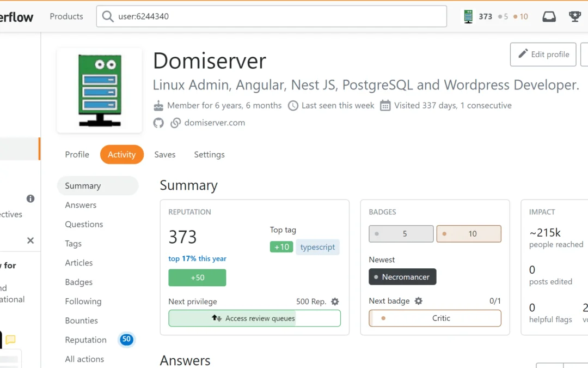Click the Edit profile button
Image resolution: width=588 pixels, height=368 pixels.
point(543,55)
